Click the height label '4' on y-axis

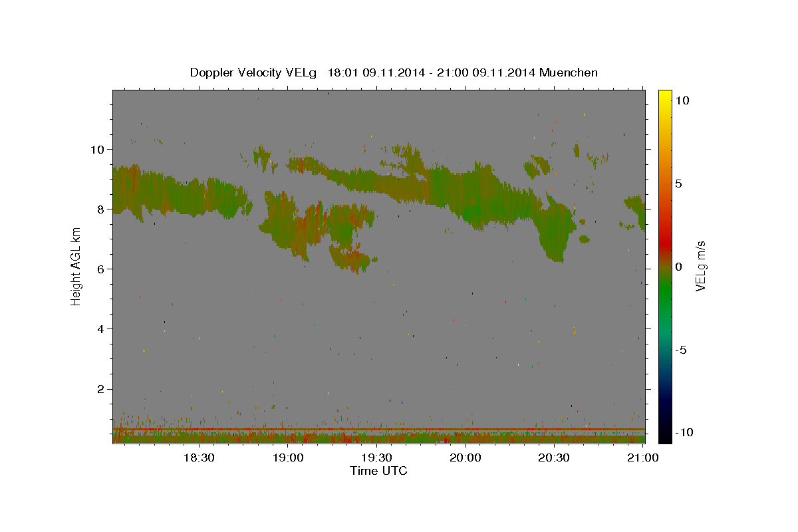click(100, 329)
